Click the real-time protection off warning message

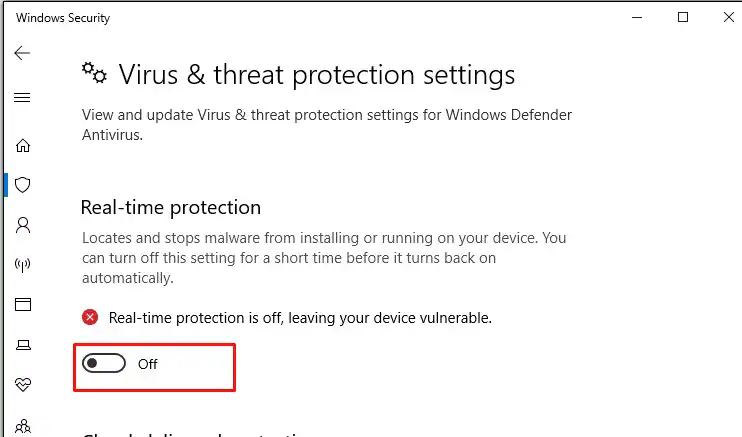pyautogui.click(x=300, y=318)
